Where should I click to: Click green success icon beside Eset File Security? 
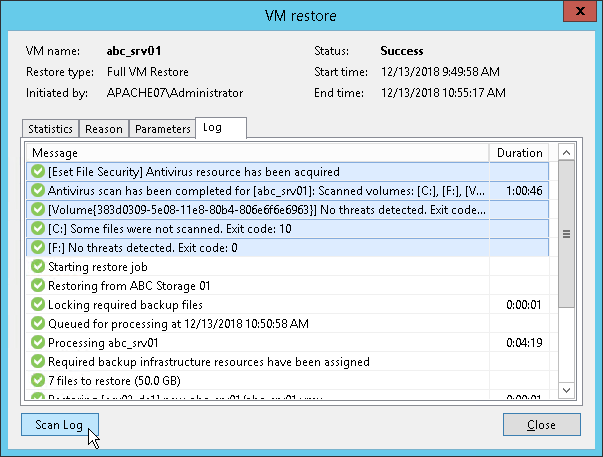click(x=38, y=172)
